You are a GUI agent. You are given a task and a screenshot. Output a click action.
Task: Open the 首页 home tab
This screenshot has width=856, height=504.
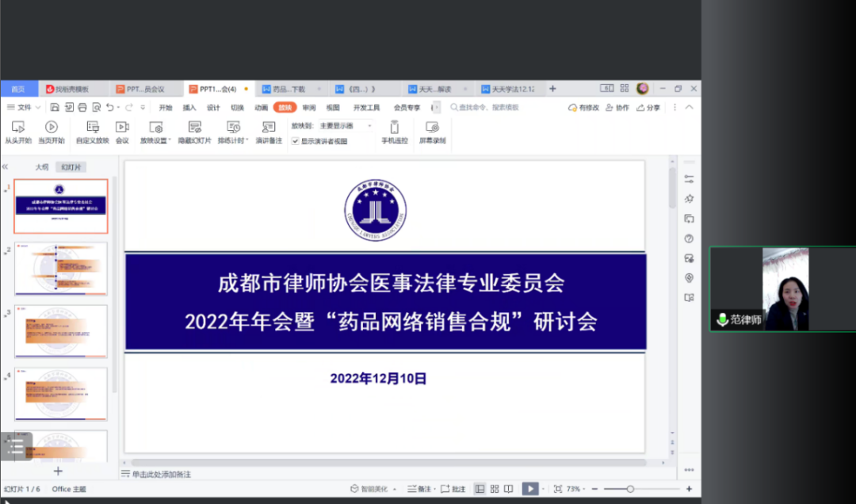[x=18, y=89]
